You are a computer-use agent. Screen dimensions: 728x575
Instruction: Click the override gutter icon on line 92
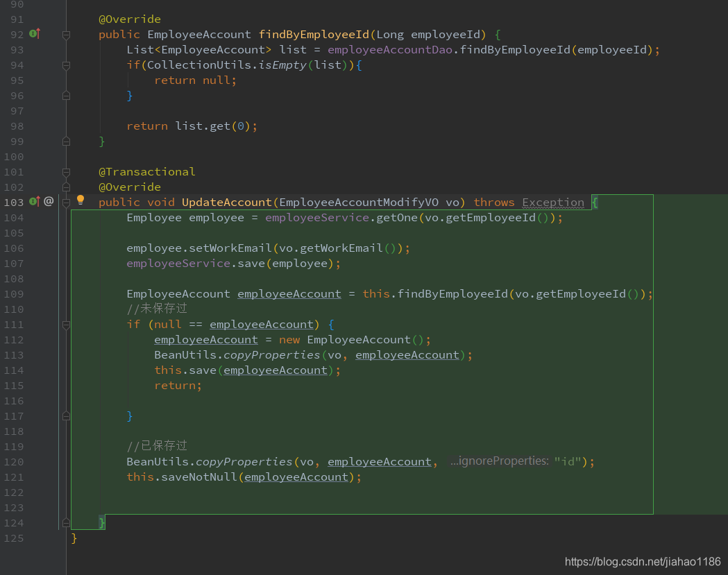click(35, 33)
